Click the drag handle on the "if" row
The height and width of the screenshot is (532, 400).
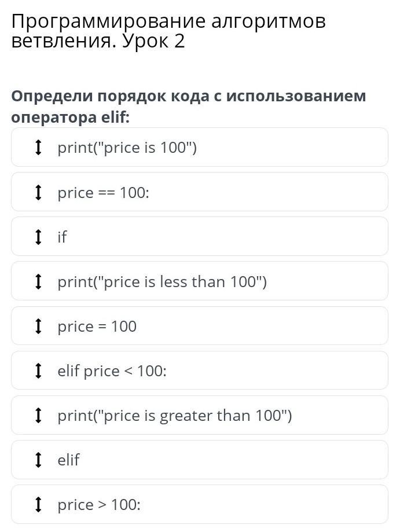tap(38, 237)
